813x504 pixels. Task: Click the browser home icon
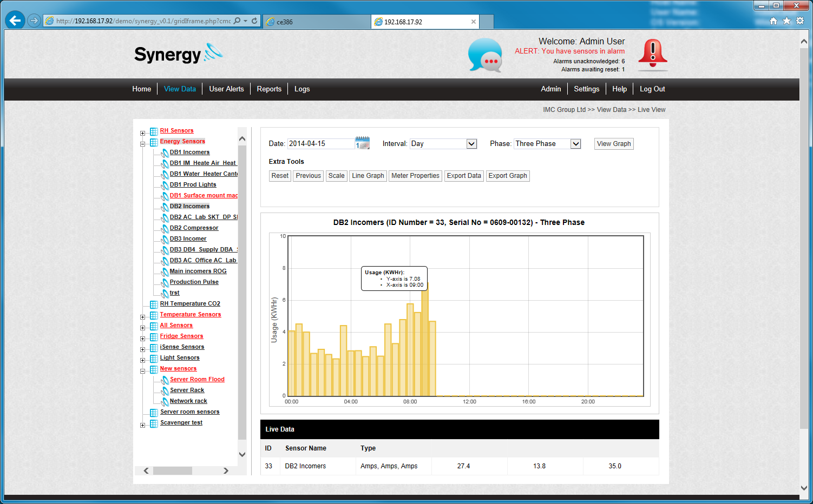pyautogui.click(x=773, y=21)
